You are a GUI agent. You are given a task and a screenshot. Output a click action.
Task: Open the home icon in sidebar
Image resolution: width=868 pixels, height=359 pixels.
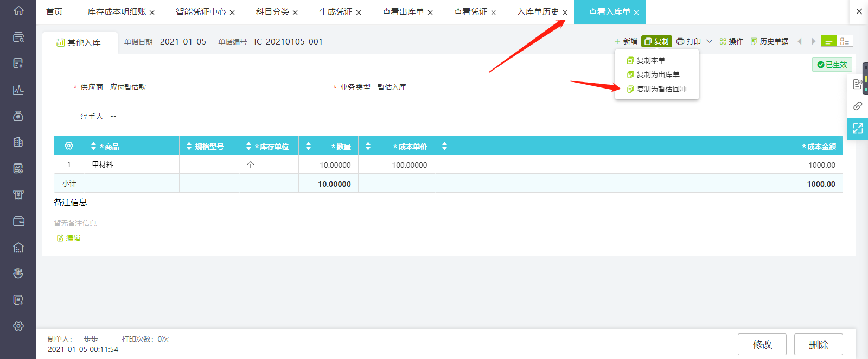pos(18,10)
